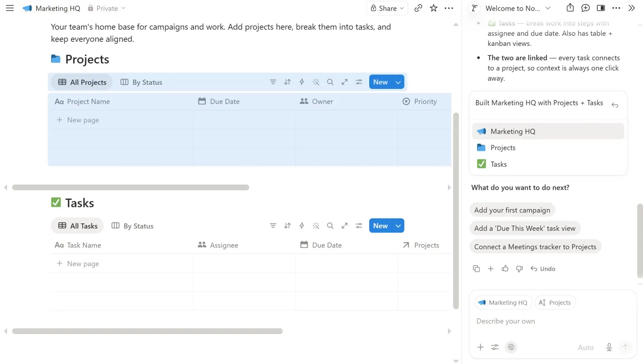Switch to Tasks By Status tab

pyautogui.click(x=132, y=226)
